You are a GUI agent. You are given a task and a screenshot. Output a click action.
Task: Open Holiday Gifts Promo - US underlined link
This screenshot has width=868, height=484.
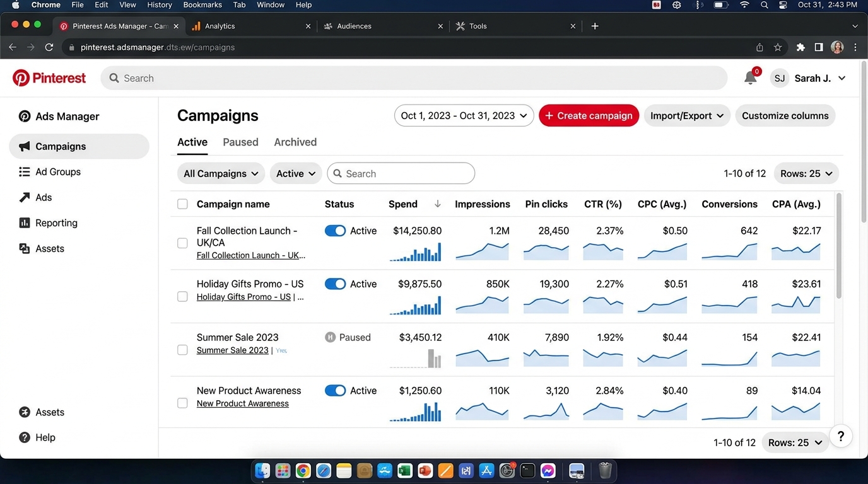coord(243,296)
